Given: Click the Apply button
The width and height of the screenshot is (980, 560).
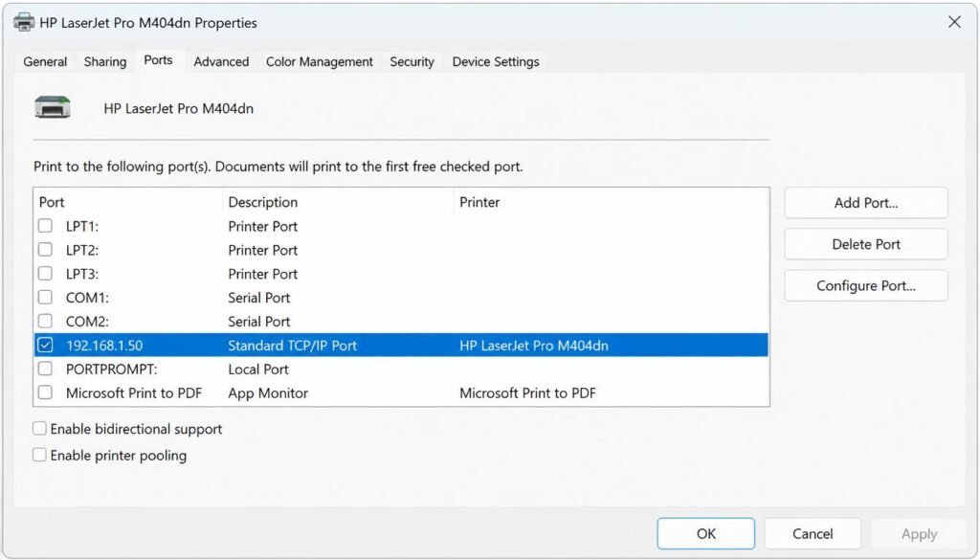Looking at the screenshot, I should click(919, 533).
